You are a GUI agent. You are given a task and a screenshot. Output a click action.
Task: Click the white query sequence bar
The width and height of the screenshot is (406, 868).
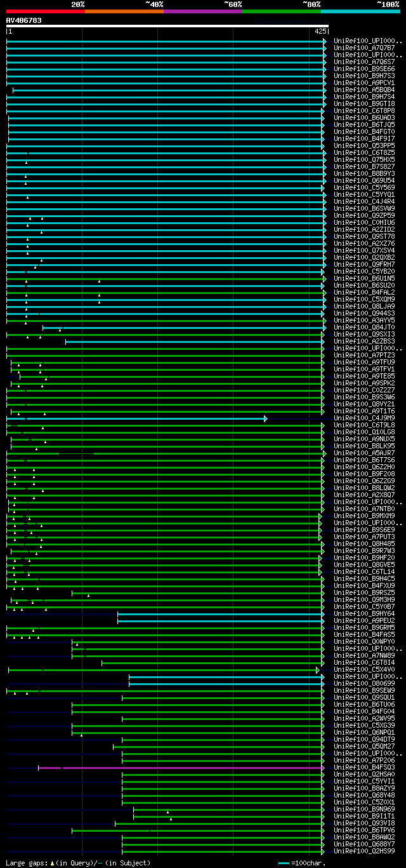[x=167, y=27]
